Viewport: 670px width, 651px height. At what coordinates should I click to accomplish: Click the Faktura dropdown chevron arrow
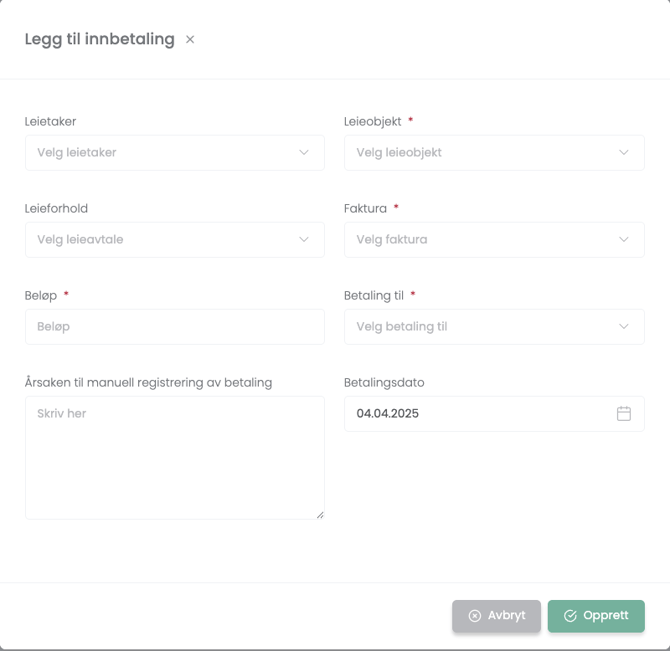tap(623, 240)
